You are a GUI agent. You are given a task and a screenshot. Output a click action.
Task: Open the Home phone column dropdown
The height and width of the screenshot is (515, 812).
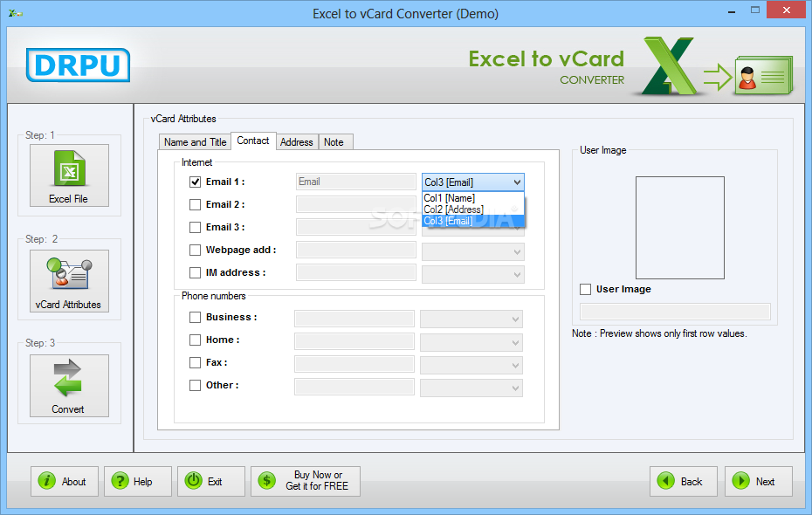click(471, 342)
